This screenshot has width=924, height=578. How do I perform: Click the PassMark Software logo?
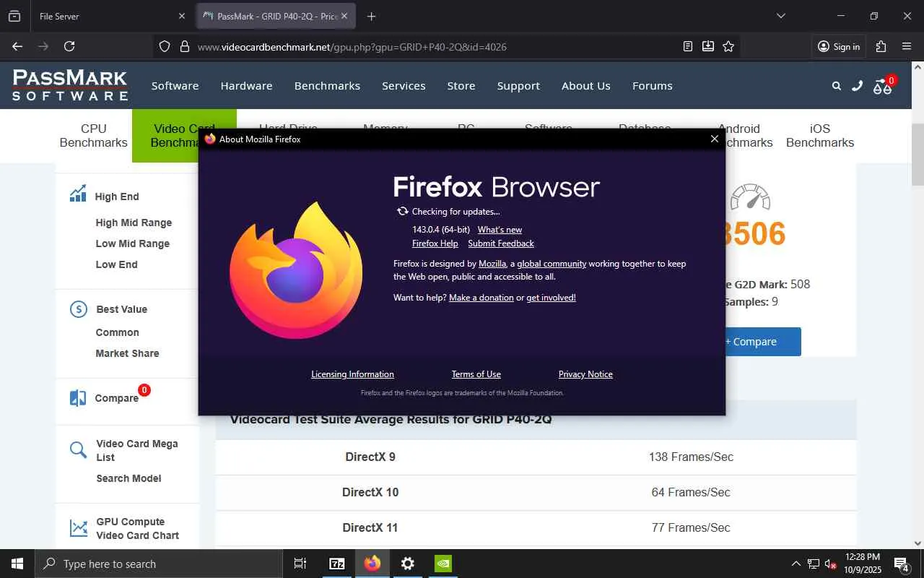70,85
